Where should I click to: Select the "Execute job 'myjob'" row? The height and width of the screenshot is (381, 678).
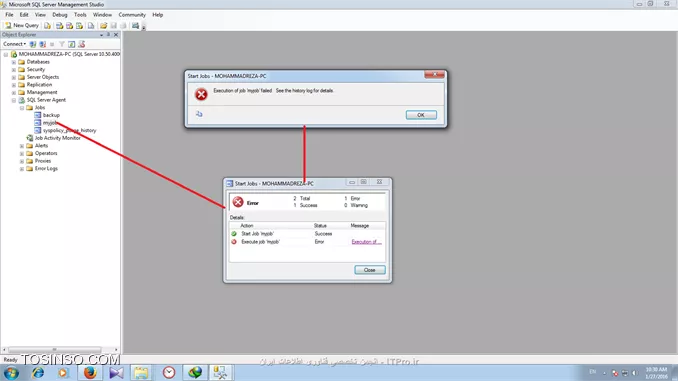point(307,242)
